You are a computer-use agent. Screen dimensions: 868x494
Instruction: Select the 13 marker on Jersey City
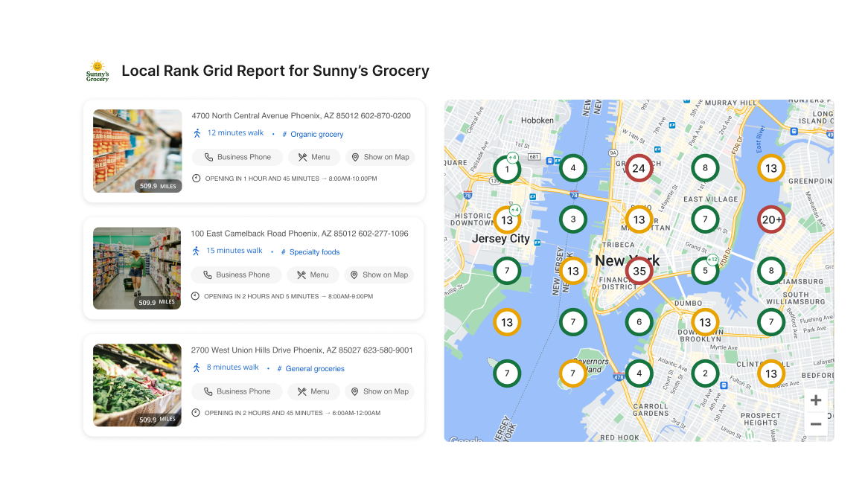point(506,220)
